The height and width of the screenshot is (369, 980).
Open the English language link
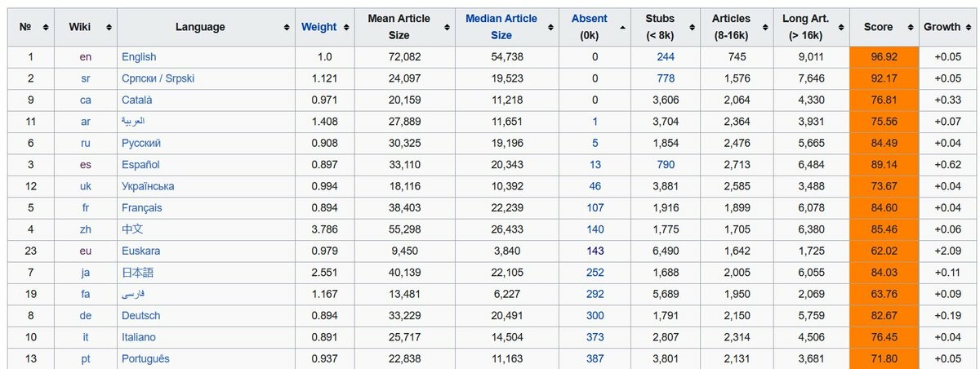coord(139,57)
